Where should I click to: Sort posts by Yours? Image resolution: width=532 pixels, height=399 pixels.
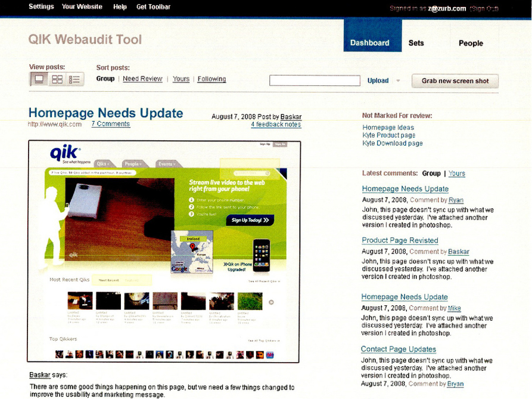[x=181, y=79]
